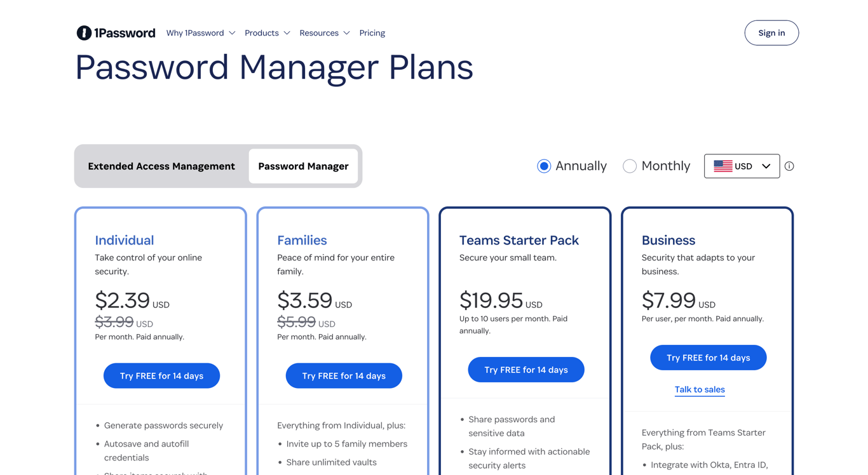Screen dimensions: 868x475
Task: Open the Talk to sales link
Action: pos(700,389)
